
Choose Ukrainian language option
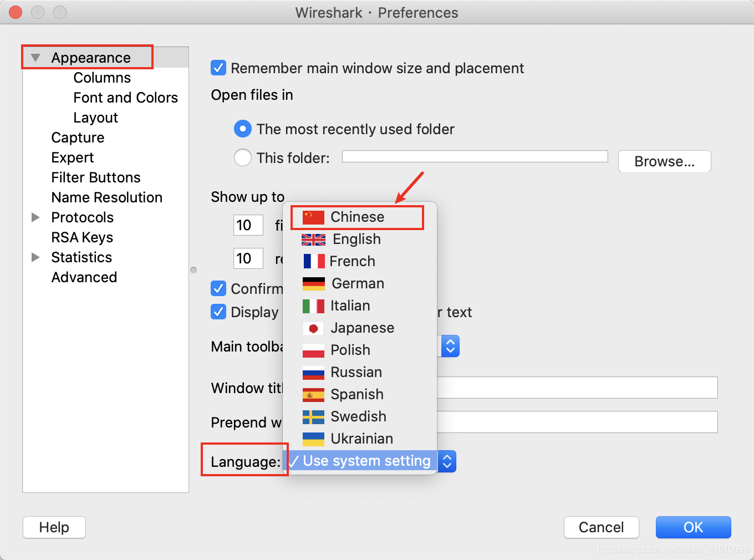click(x=360, y=439)
